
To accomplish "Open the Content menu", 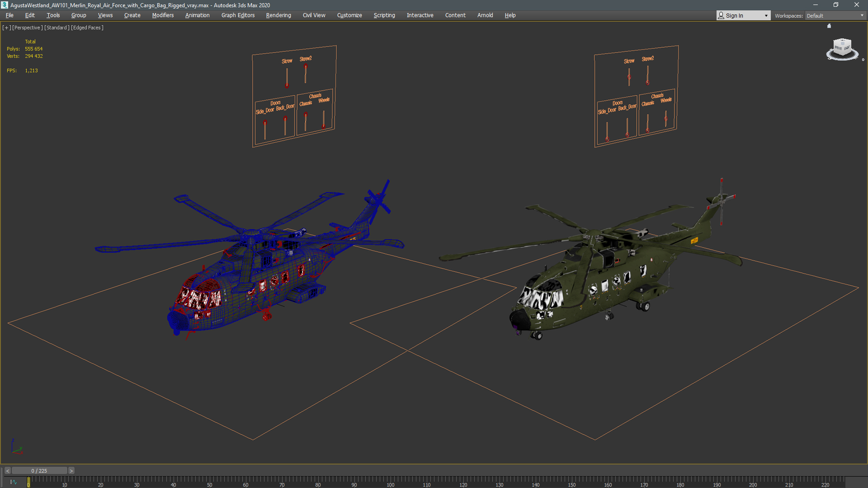I will point(455,15).
